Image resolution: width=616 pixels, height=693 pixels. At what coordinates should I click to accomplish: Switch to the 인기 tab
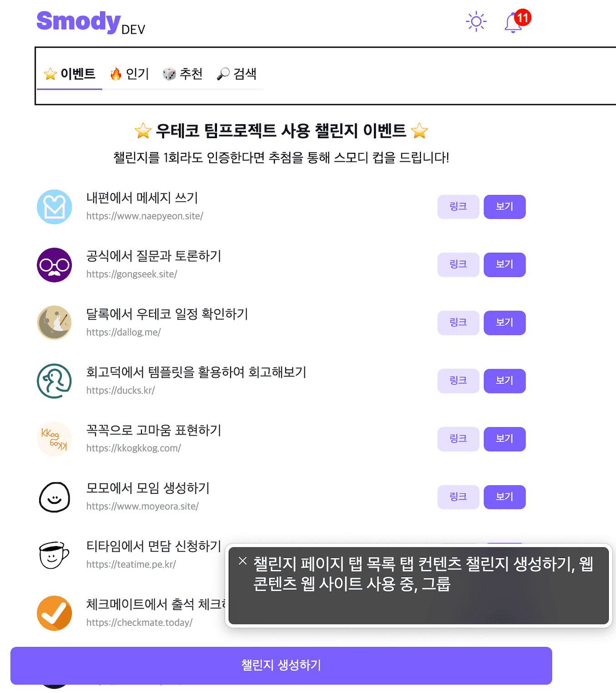coord(130,74)
